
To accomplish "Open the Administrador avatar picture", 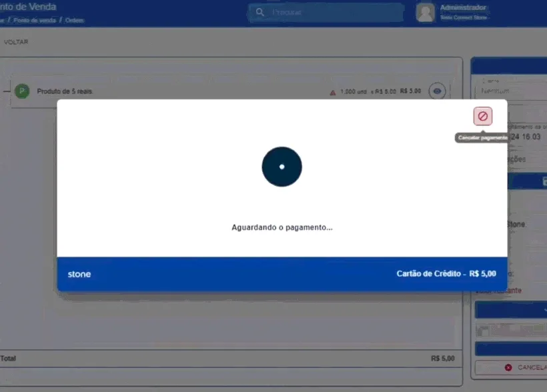I will [x=425, y=13].
